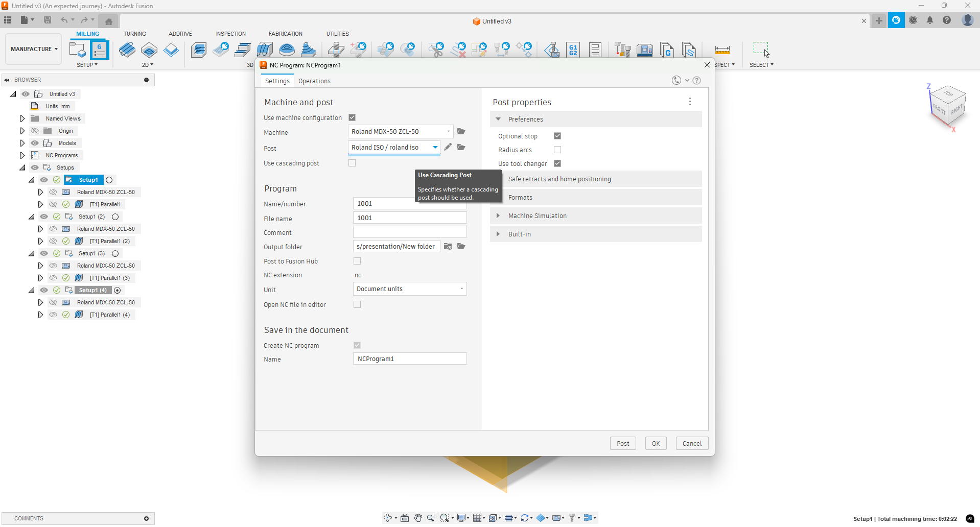Expand Named Views in browser tree
Screen dimensions: 980x527
pyautogui.click(x=22, y=118)
